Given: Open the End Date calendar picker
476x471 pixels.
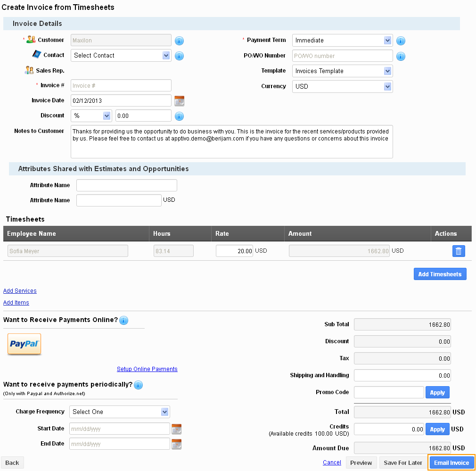Looking at the screenshot, I should click(x=177, y=443).
